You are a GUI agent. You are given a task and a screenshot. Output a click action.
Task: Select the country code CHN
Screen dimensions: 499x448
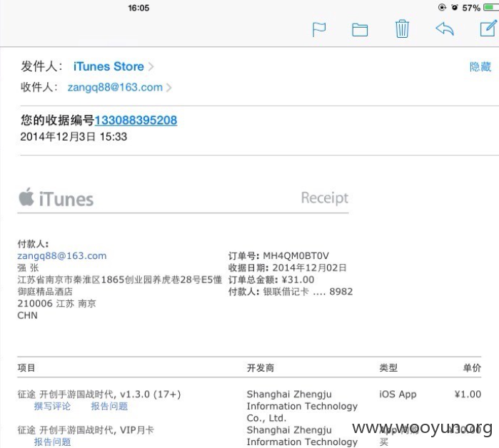27,315
